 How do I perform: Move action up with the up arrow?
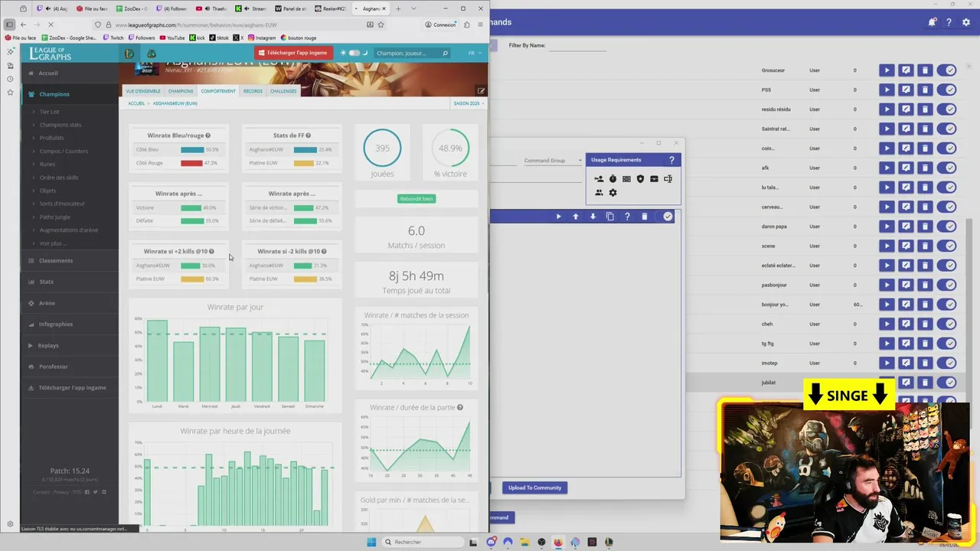[576, 217]
